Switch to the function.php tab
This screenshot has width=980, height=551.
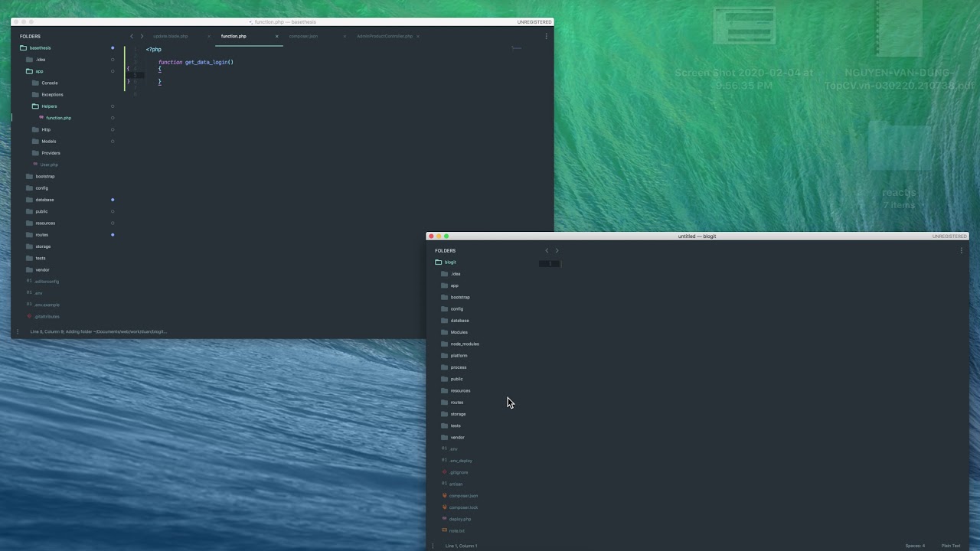(x=234, y=36)
